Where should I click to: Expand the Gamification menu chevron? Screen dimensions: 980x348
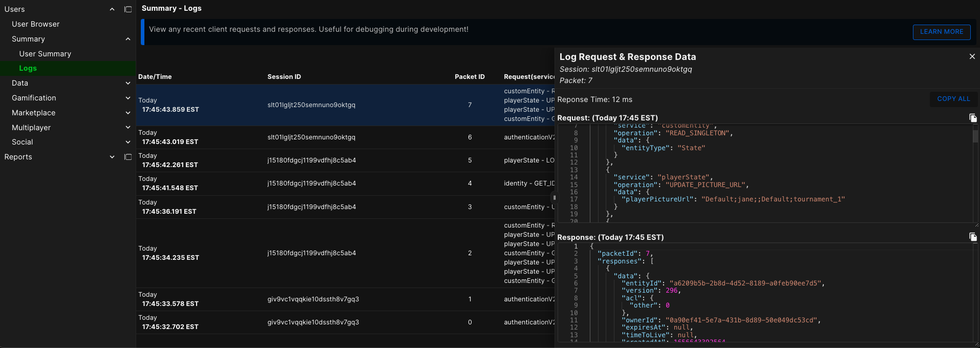[x=128, y=98]
